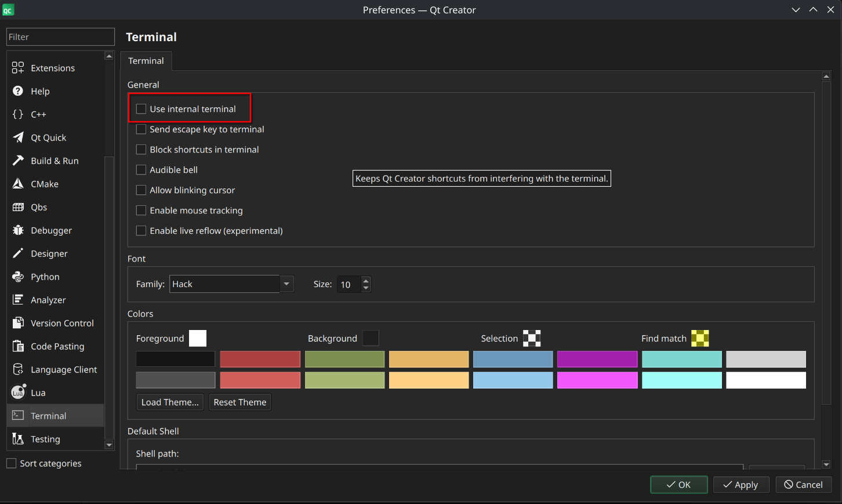This screenshot has width=842, height=504.
Task: Open the Debugger bug icon
Action: click(x=18, y=230)
